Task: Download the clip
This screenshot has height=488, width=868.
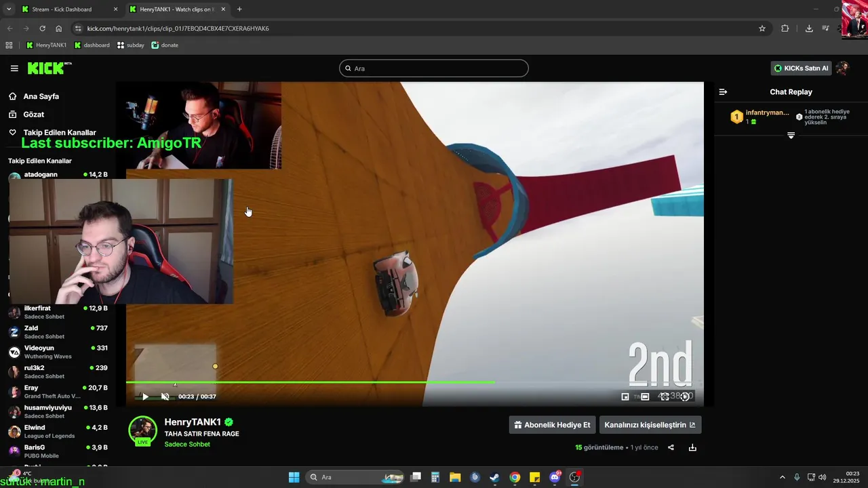Action: (x=692, y=447)
